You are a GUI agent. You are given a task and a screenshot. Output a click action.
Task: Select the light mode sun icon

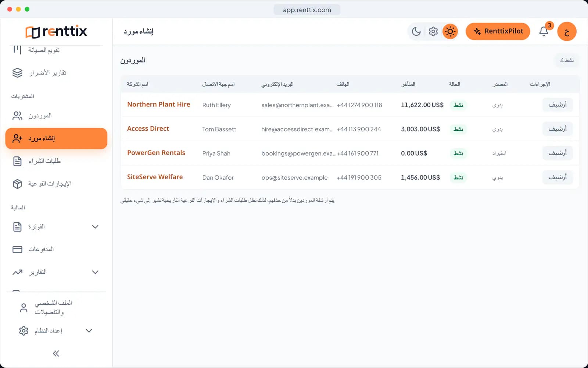coord(450,31)
